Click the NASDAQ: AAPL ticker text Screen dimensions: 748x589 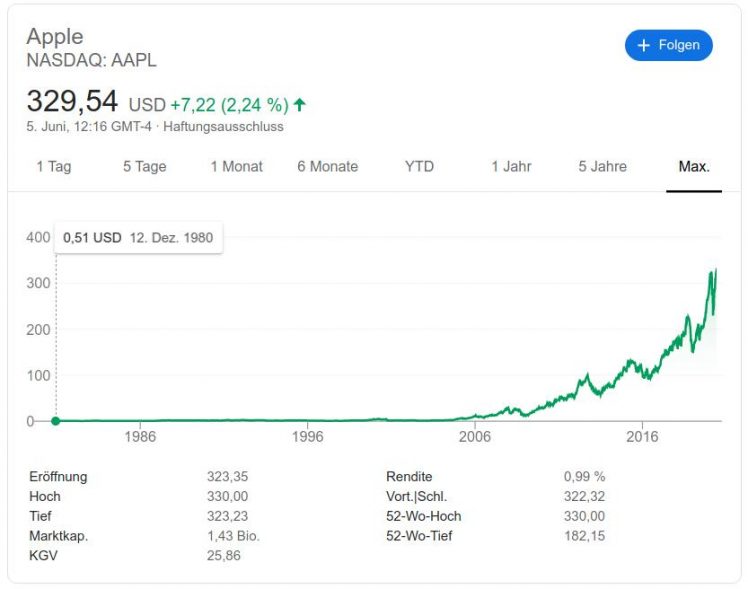pos(91,60)
